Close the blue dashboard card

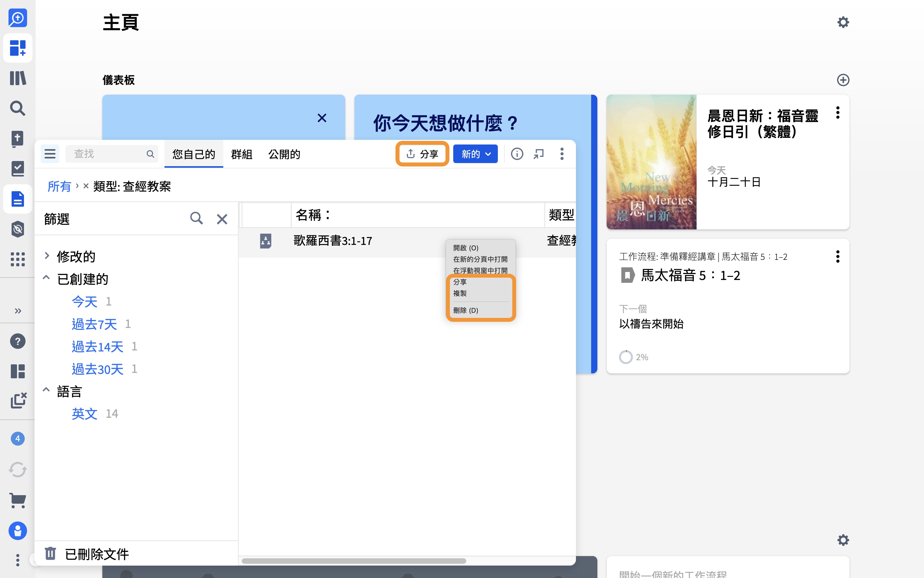(x=322, y=118)
